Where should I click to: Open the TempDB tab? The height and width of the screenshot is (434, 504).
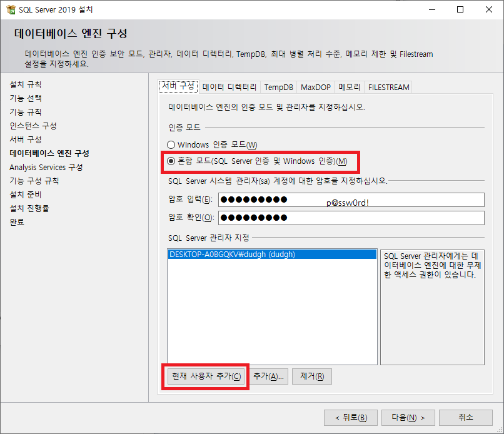(x=279, y=87)
